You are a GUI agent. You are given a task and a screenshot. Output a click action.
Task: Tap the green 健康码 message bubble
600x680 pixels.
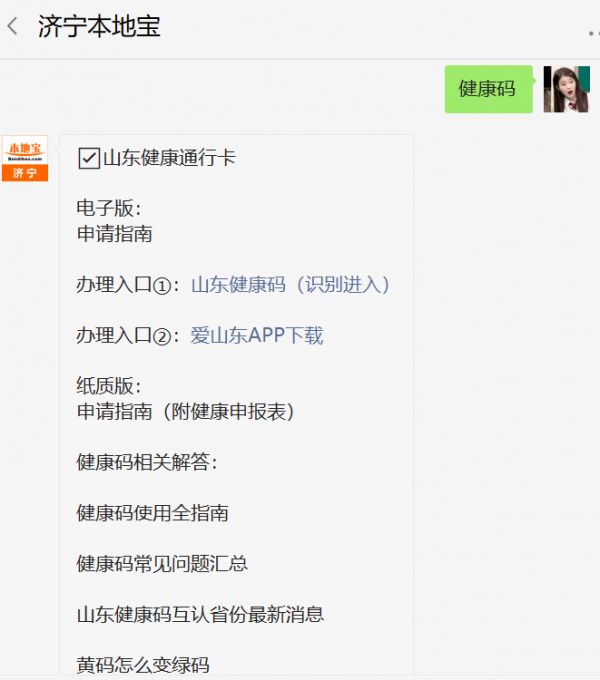[489, 89]
